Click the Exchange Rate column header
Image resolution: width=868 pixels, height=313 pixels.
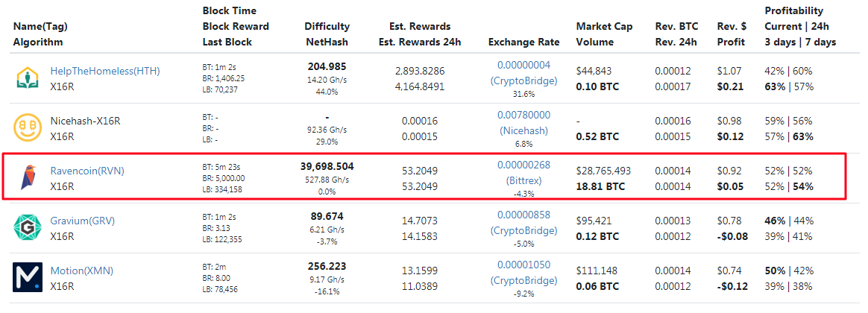coord(523,42)
